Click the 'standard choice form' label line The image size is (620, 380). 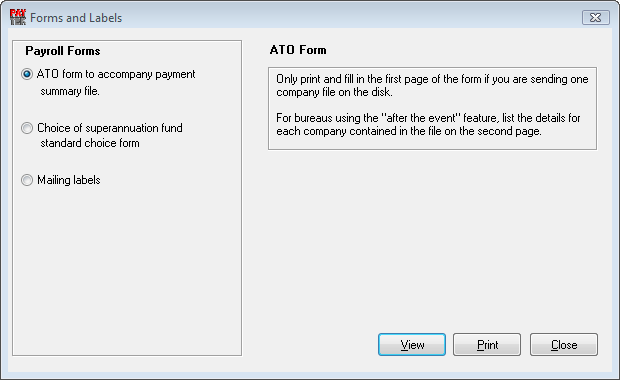[x=90, y=143]
